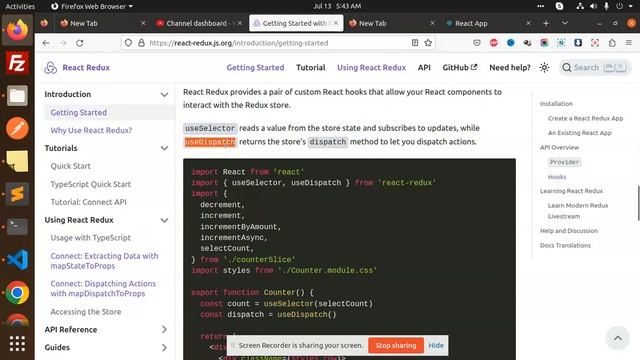Jump to Hooks in table of contents
This screenshot has height=360, width=640.
[557, 177]
